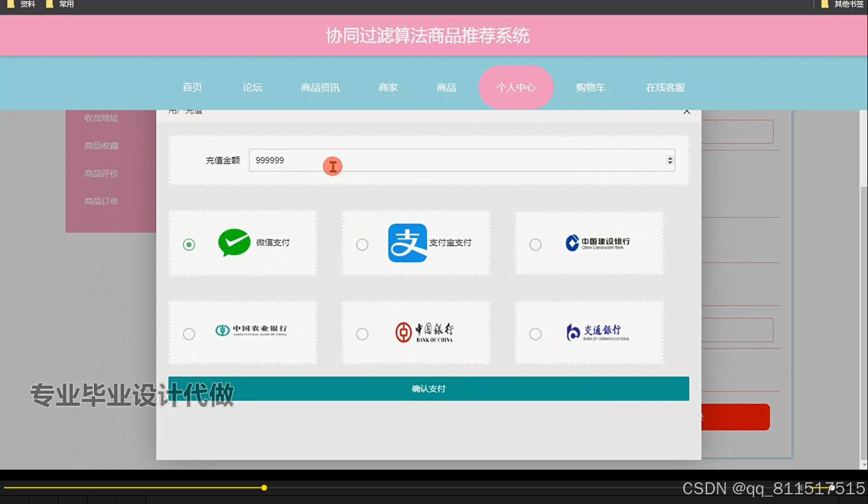Click the Alipay blue logo icon

(x=407, y=242)
